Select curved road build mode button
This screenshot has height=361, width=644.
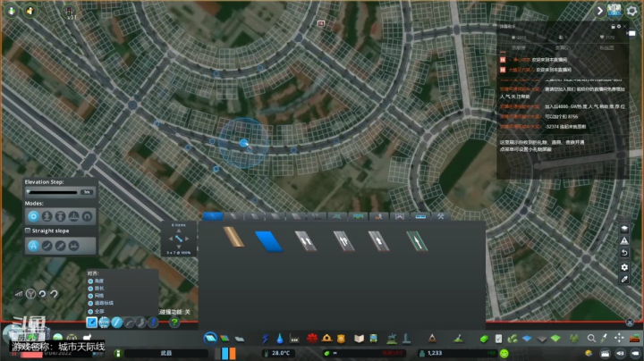[x=129, y=323]
